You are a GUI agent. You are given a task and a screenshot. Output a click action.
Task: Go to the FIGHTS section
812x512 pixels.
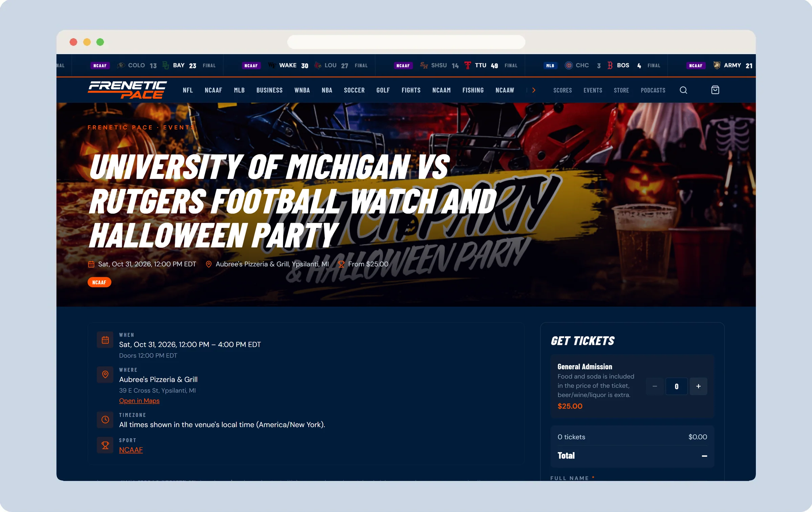click(411, 90)
